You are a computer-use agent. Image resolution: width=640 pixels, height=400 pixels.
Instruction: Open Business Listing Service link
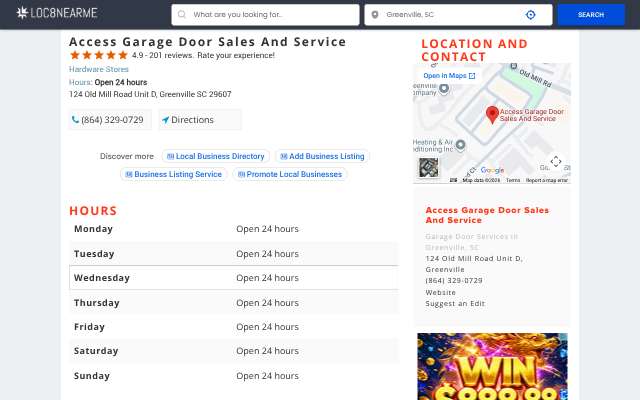(x=173, y=174)
